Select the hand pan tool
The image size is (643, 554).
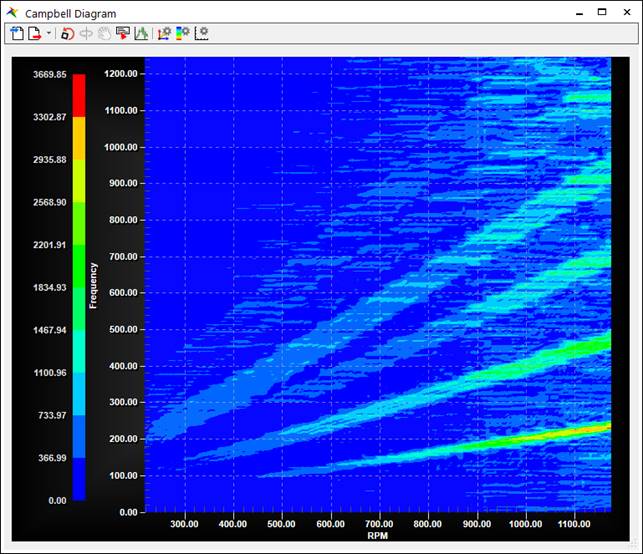[x=104, y=33]
